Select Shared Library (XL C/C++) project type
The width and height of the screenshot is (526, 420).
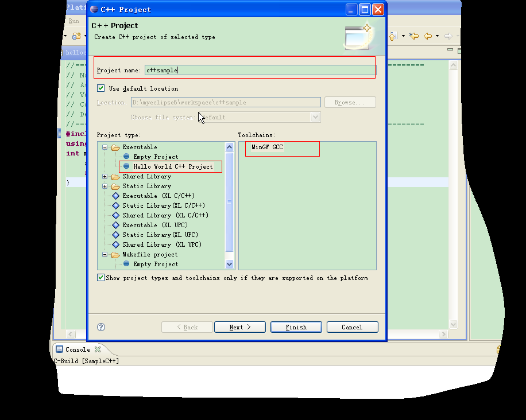point(165,215)
